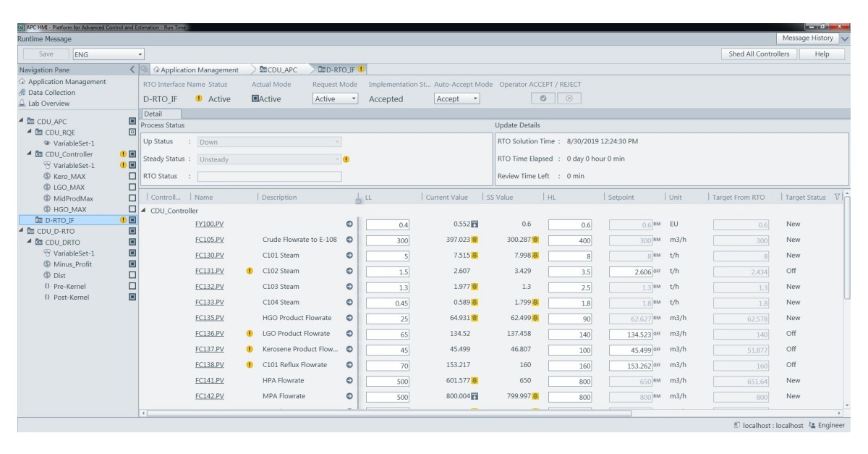This screenshot has height=454, width=868.
Task: Edit the HL field of FC135.PV
Action: pyautogui.click(x=570, y=319)
